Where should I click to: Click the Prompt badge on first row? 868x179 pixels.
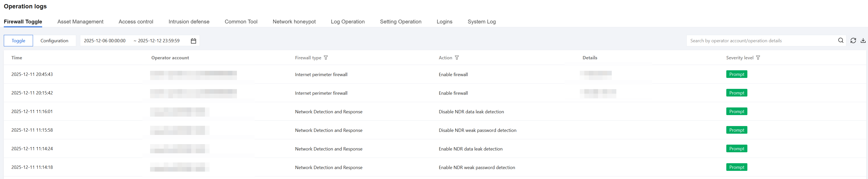pyautogui.click(x=737, y=74)
